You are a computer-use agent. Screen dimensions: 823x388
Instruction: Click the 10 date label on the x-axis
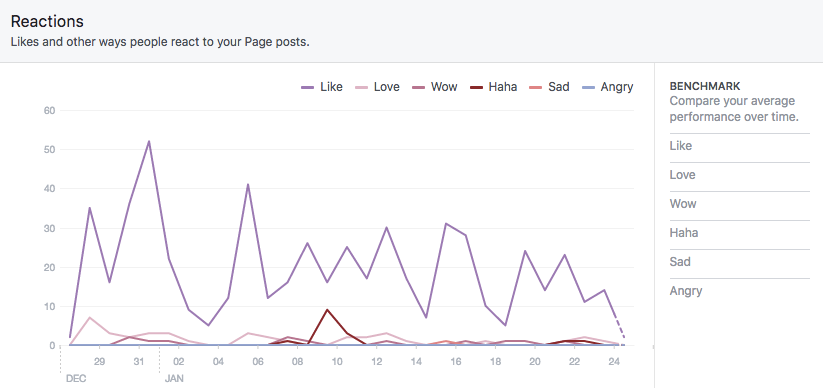pos(337,361)
